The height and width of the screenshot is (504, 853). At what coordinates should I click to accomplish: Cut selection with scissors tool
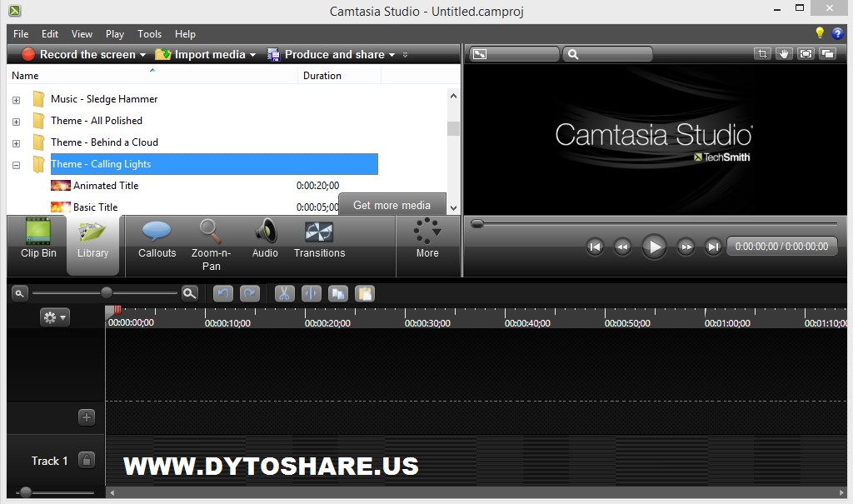point(285,293)
